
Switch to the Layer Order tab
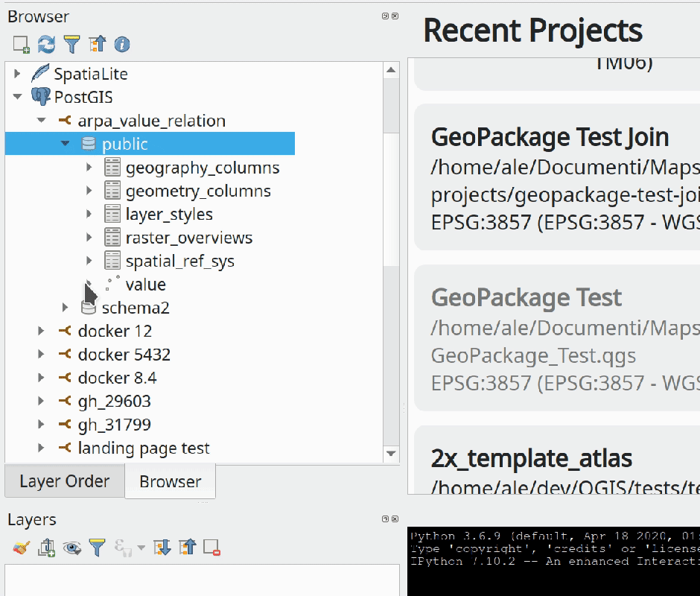point(64,482)
